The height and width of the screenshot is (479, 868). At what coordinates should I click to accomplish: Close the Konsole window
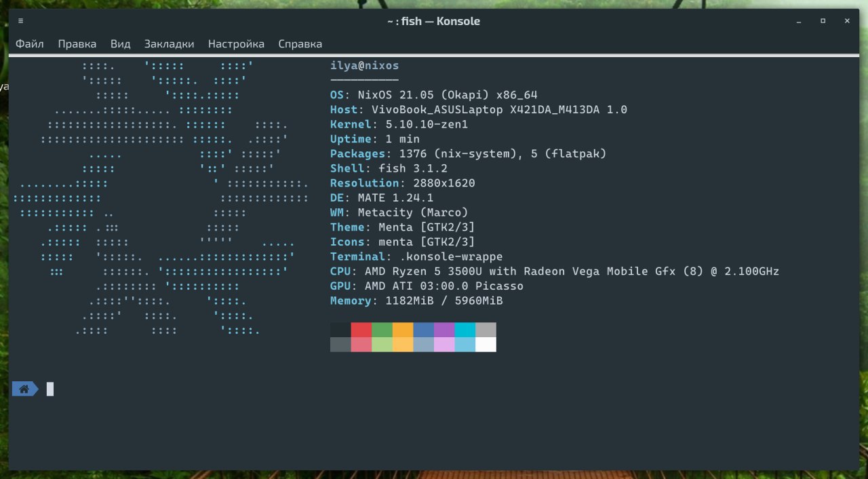[x=847, y=21]
